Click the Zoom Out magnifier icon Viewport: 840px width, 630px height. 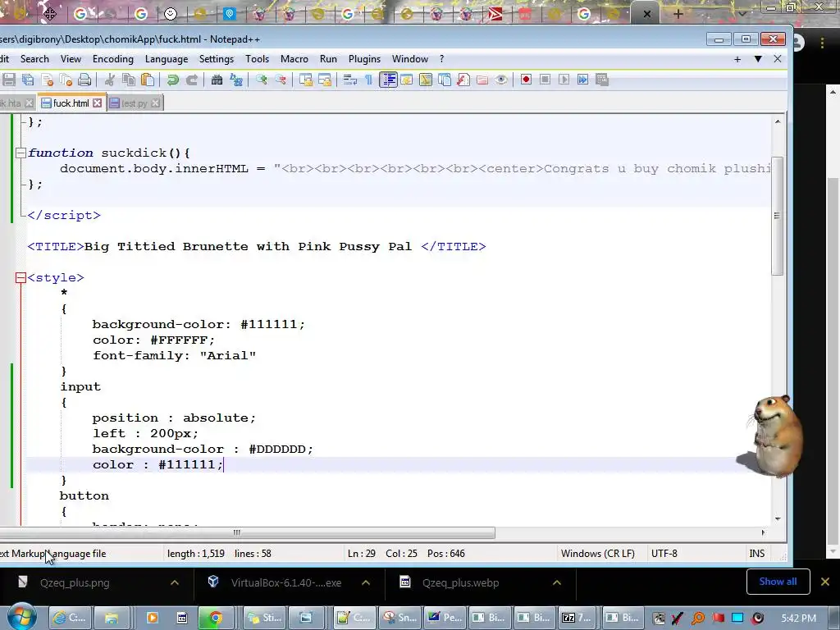281,80
